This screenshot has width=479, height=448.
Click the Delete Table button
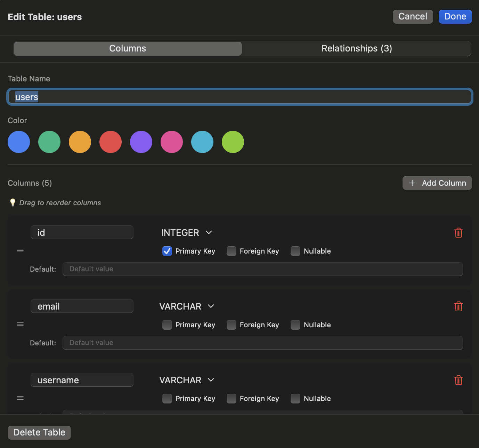click(39, 432)
